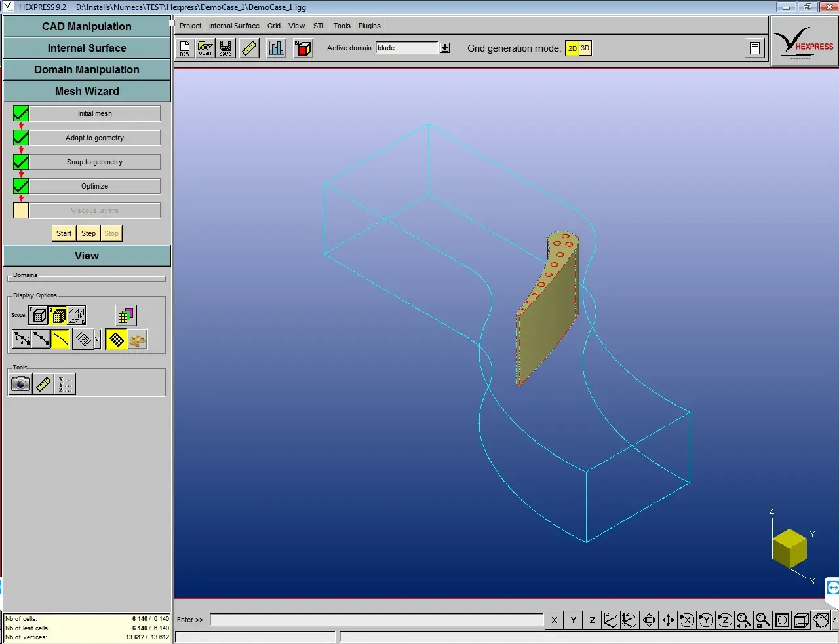Viewport: 839px width, 644px height.
Task: Toggle the solid face shading display (yellow)
Action: (116, 339)
